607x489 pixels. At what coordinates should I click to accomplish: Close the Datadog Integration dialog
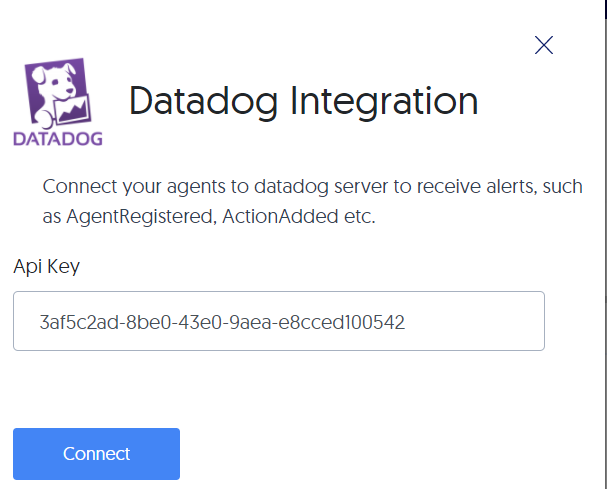tap(544, 44)
